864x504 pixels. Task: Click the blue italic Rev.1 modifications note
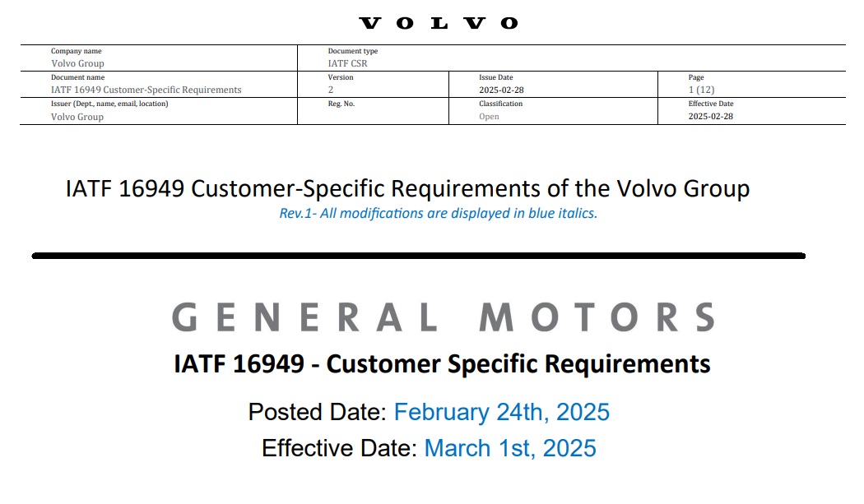pos(438,213)
